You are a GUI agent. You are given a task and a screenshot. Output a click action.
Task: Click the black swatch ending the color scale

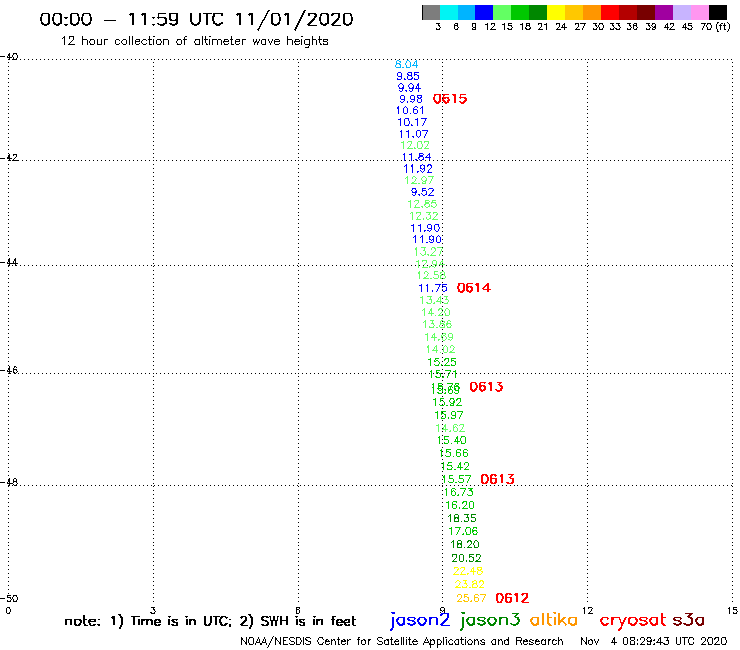717,12
